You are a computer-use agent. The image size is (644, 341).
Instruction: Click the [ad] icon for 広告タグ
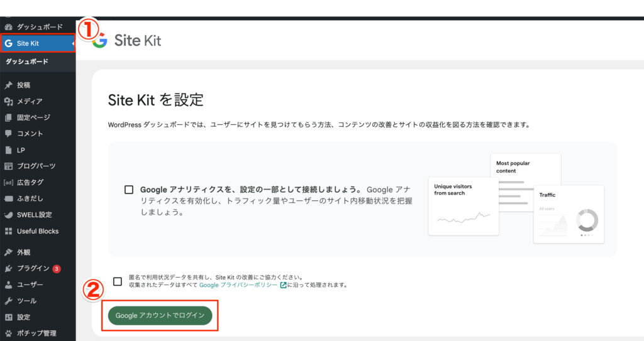[x=8, y=183]
